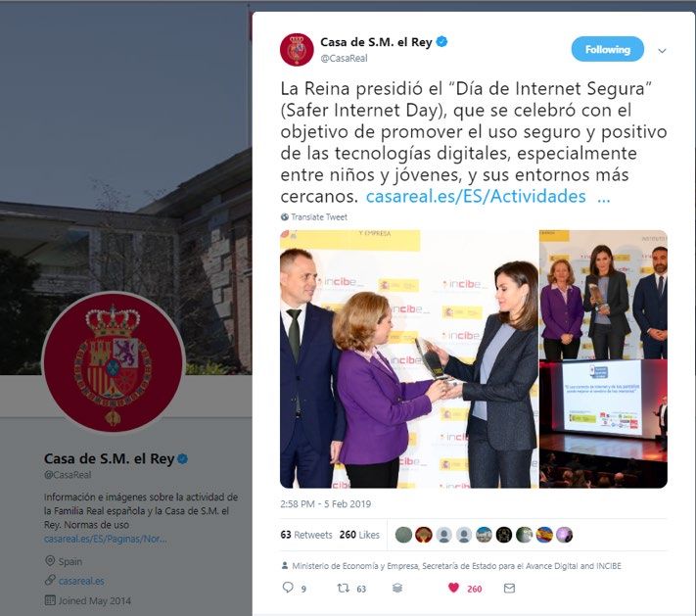Open casareal.es website link in profile
The width and height of the screenshot is (696, 616).
coord(81,581)
